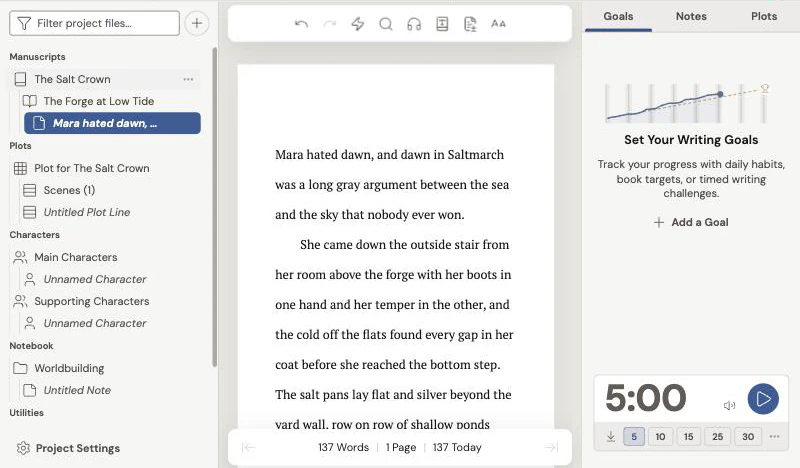Click the grid icon beside Plot for The Salt Crown
The image size is (800, 468).
pos(20,168)
